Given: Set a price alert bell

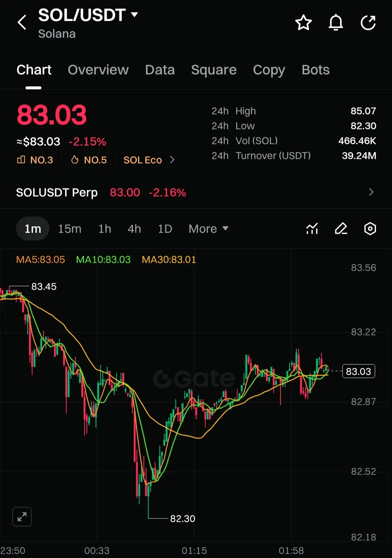Looking at the screenshot, I should 336,23.
